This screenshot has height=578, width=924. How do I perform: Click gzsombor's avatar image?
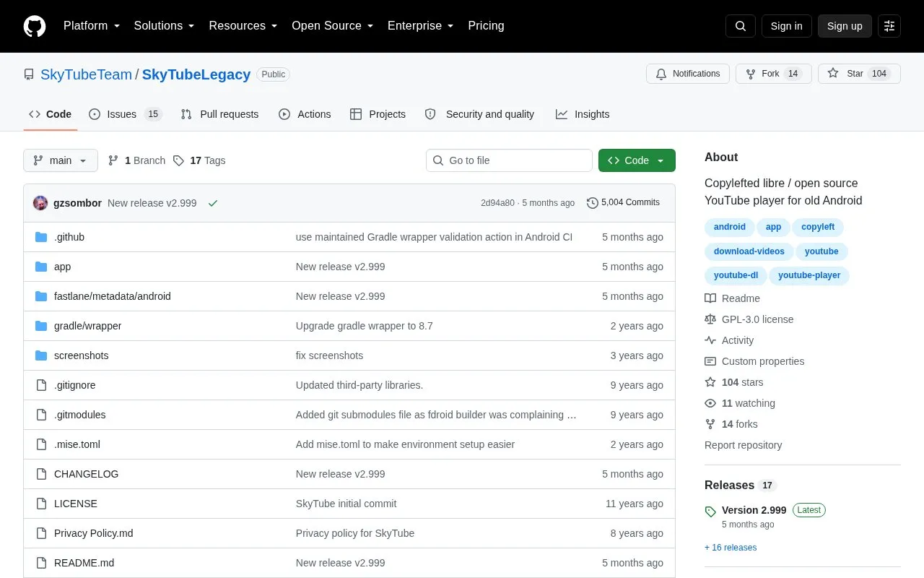point(40,203)
